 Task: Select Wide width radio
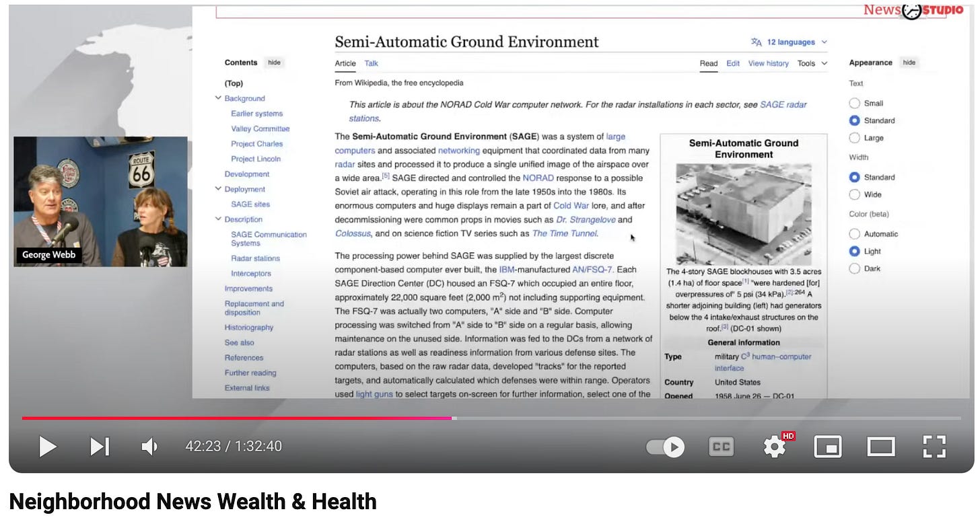pyautogui.click(x=854, y=194)
